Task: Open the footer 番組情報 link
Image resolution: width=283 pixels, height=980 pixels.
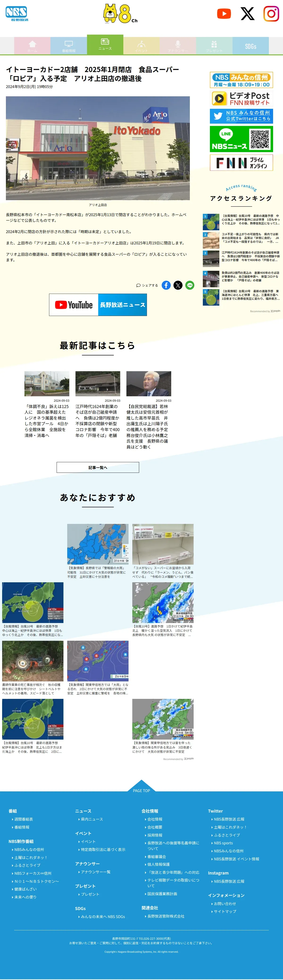Action: [x=22, y=827]
